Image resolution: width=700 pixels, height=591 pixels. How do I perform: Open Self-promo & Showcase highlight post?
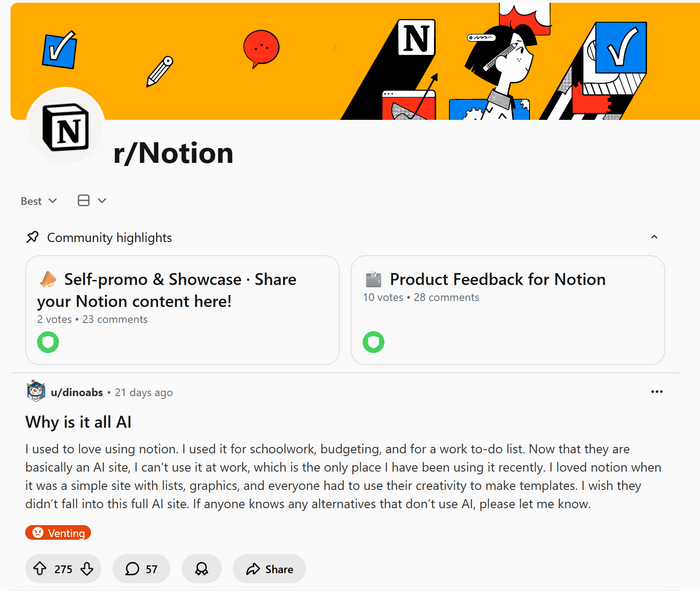[x=166, y=290]
